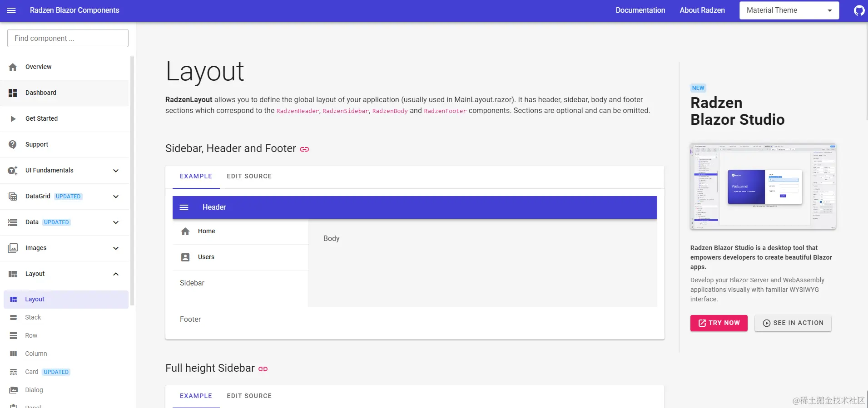Open the Get Started navigation item
The width and height of the screenshot is (868, 408).
[64, 119]
